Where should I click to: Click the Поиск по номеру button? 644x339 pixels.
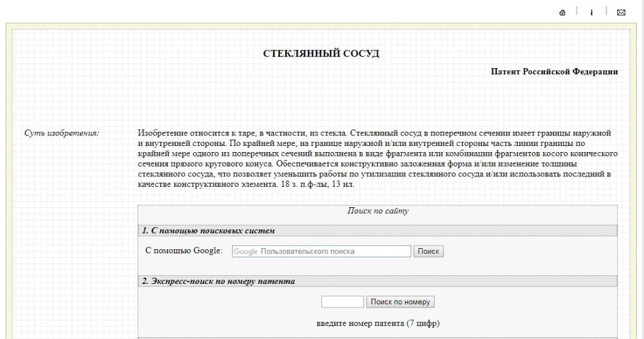[x=400, y=302]
